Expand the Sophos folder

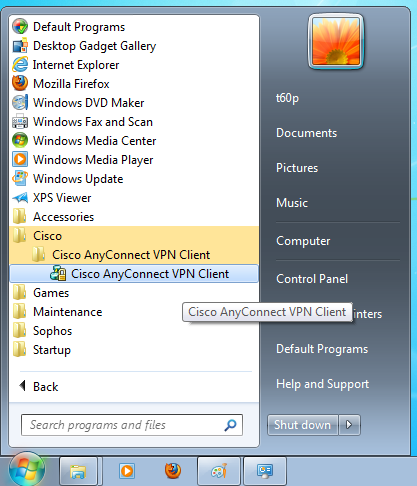134,331
